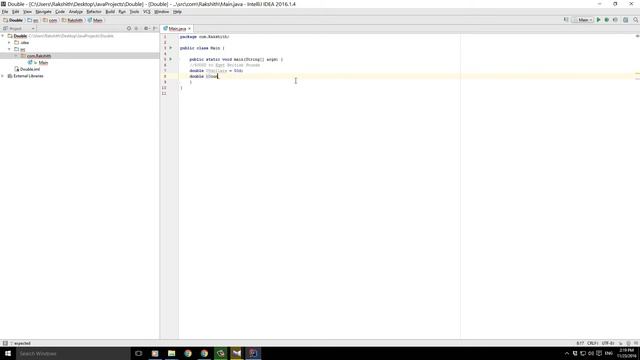The image size is (640, 360).
Task: Collapse the com.Rakshith package node
Action: pyautogui.click(x=16, y=56)
